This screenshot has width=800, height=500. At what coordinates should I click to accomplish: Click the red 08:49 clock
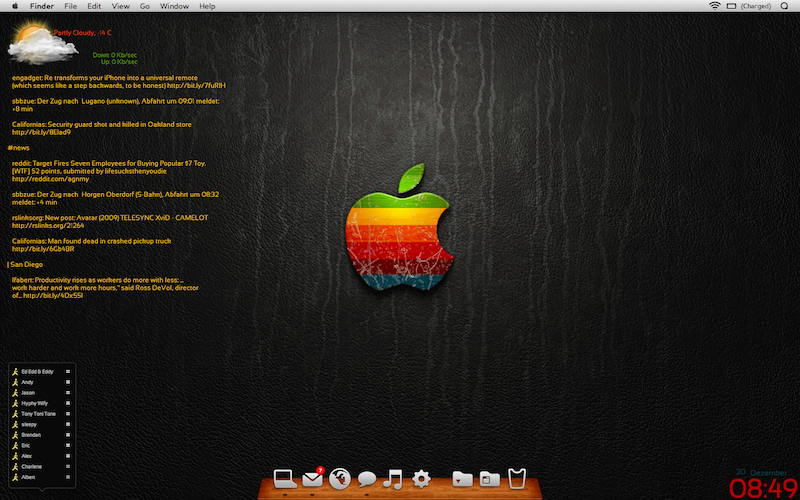[x=763, y=488]
